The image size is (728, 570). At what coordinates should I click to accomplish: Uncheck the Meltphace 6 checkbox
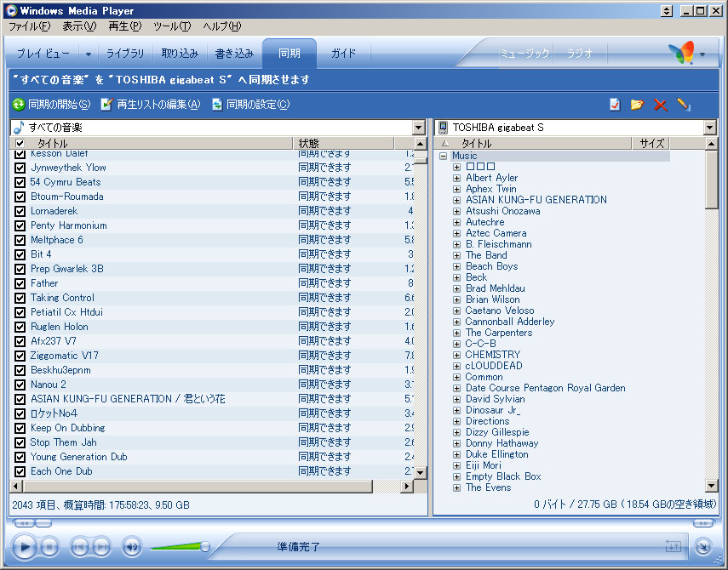point(20,240)
